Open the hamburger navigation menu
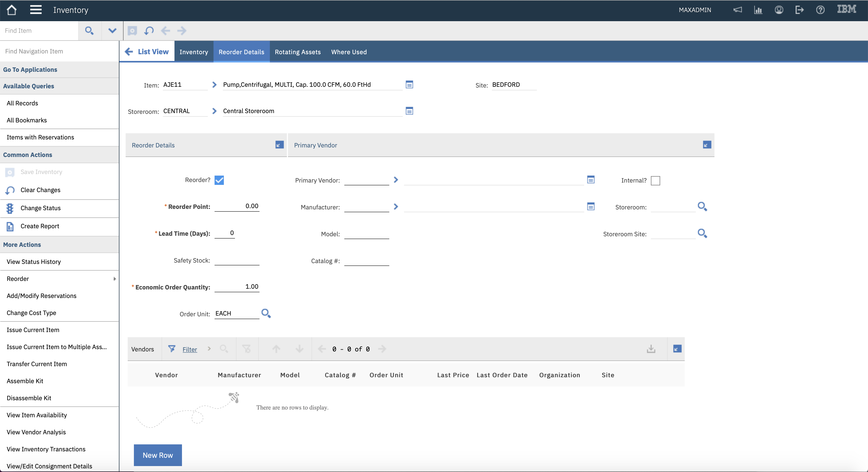 coord(36,10)
